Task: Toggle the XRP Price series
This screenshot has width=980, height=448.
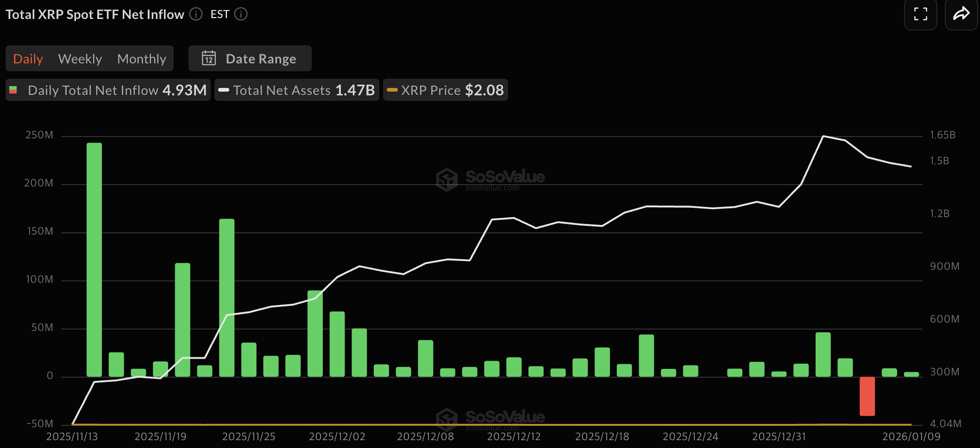Action: pos(445,90)
